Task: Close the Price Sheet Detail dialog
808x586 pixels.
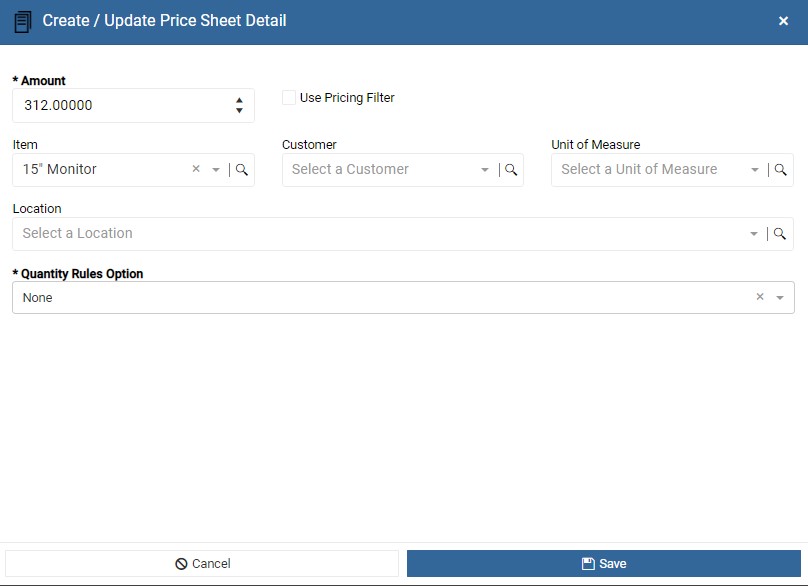Action: 783,21
